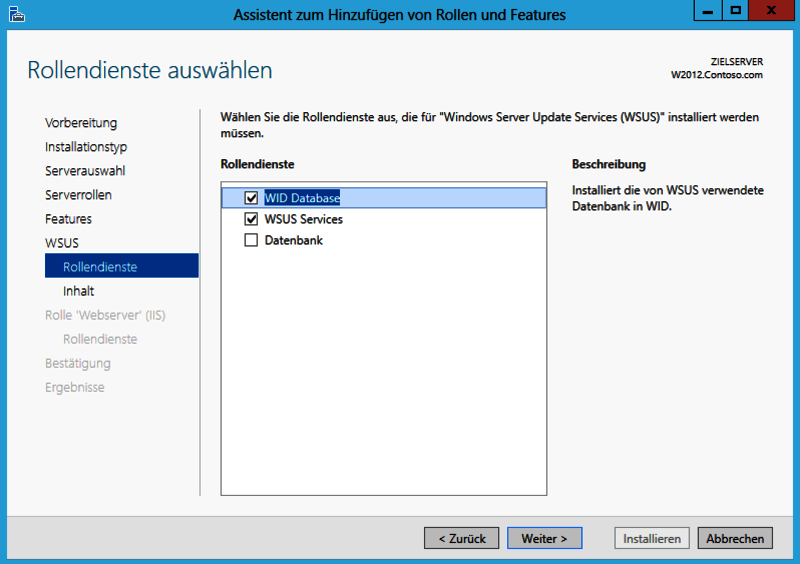Click the Zurück button
The image size is (800, 564).
(x=461, y=538)
